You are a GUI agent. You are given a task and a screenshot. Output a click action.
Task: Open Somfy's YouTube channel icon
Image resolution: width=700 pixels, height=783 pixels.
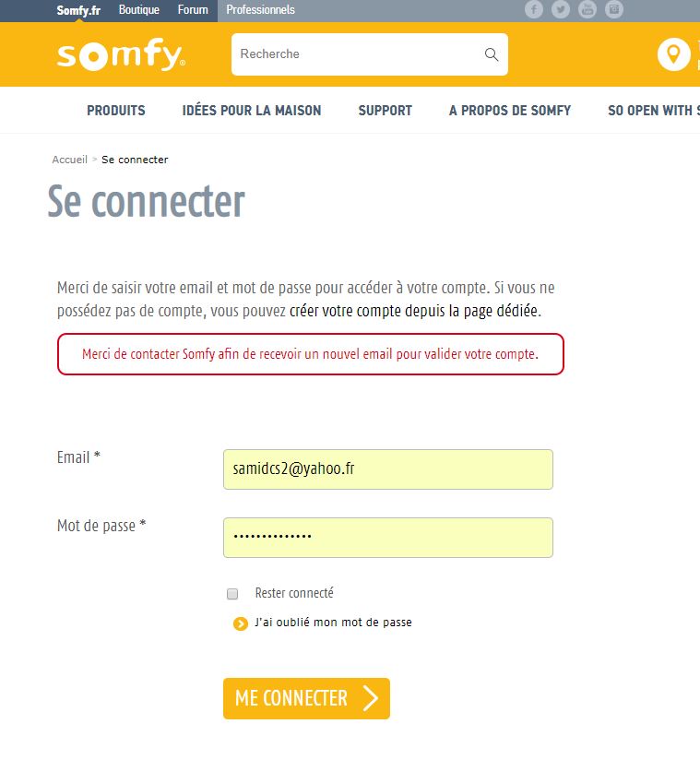click(x=587, y=9)
